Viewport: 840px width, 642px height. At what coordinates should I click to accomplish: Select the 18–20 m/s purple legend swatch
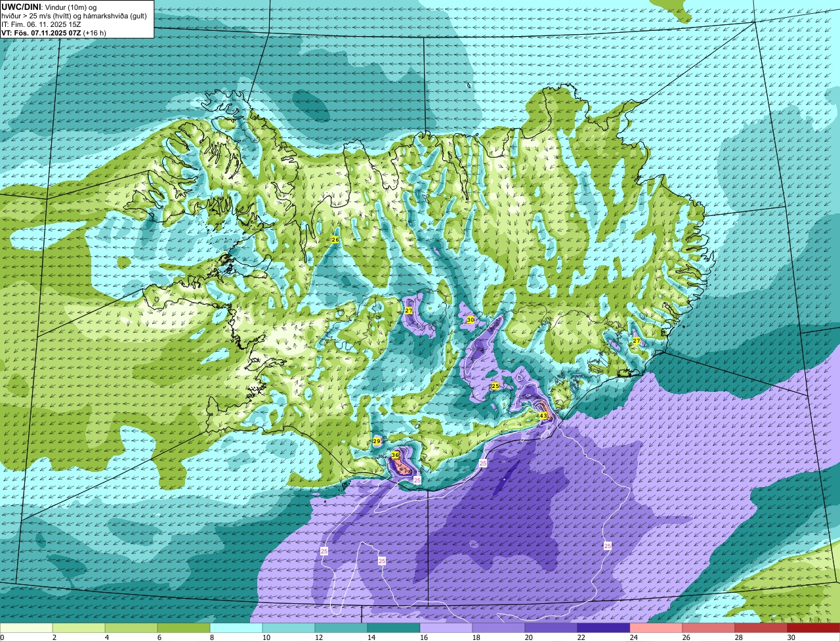499,628
